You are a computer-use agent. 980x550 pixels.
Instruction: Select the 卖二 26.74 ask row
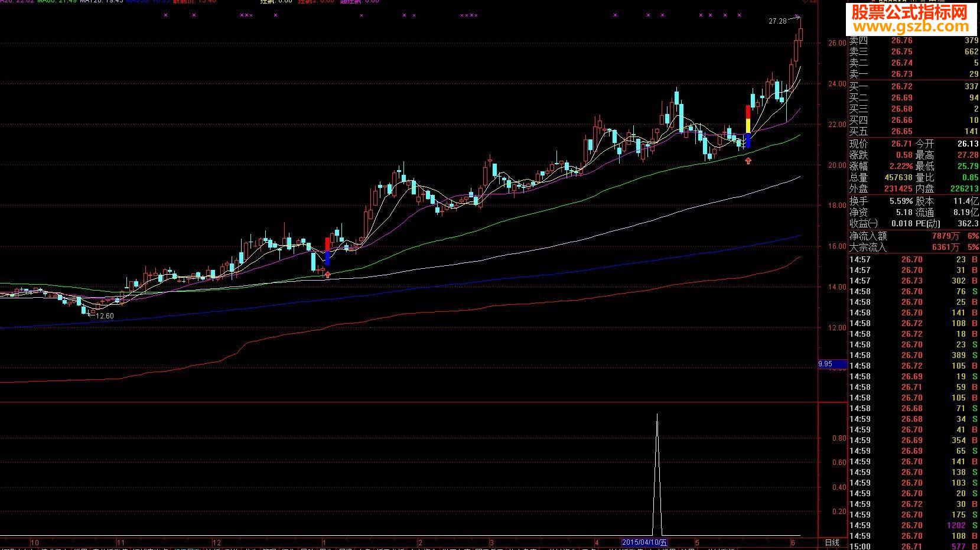point(914,63)
